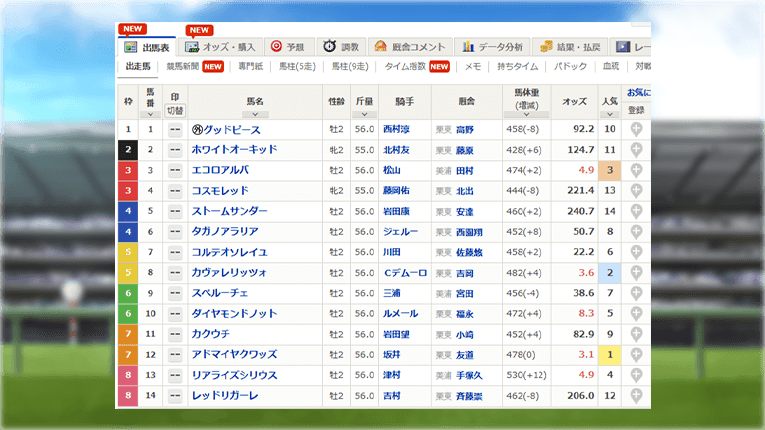The height and width of the screenshot is (430, 765).
Task: Add スペルーチェ to favorites
Action: pos(636,293)
